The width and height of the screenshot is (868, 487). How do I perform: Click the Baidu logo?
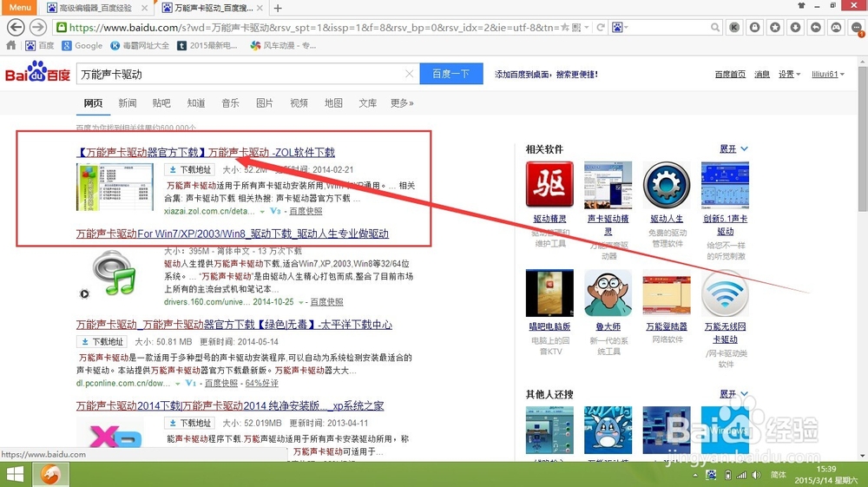coord(37,72)
